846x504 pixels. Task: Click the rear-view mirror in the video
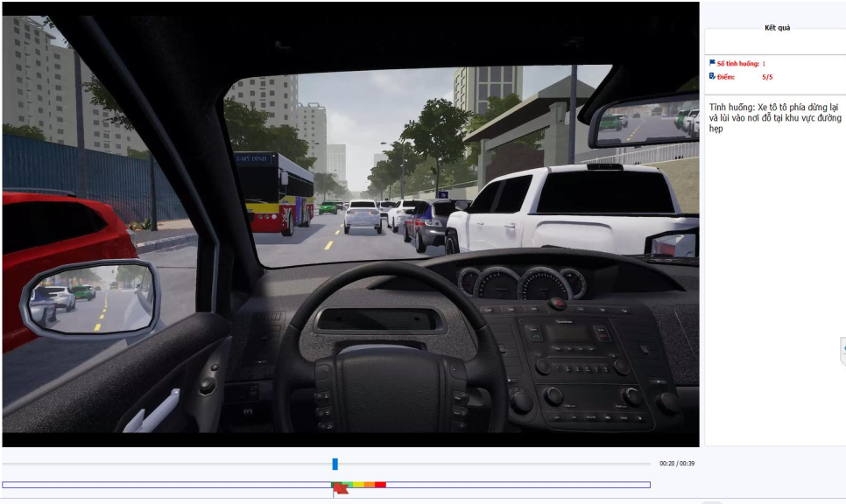point(643,121)
